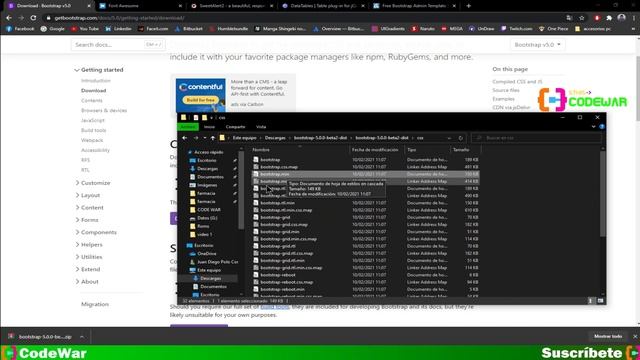Expand the Content docs section
Viewport: 640px width, 360px height.
click(89, 207)
